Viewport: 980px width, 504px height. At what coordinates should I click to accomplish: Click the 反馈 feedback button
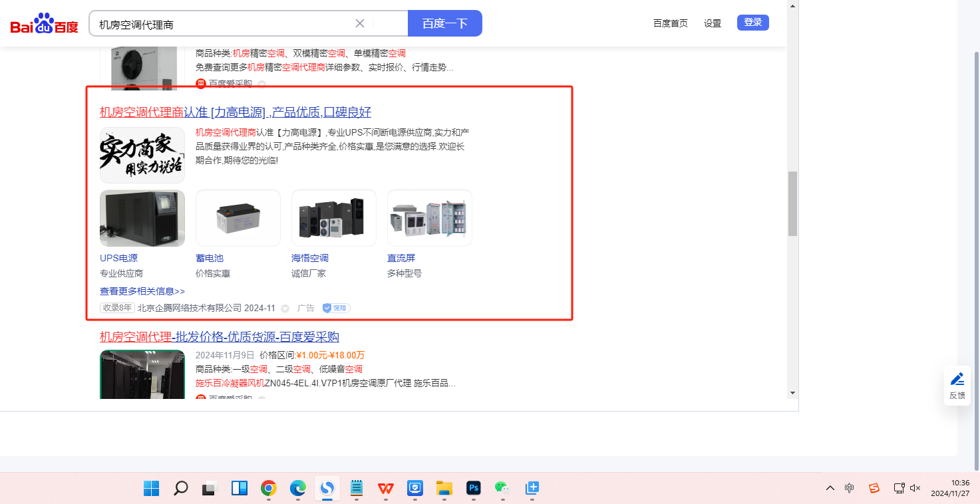coord(957,386)
